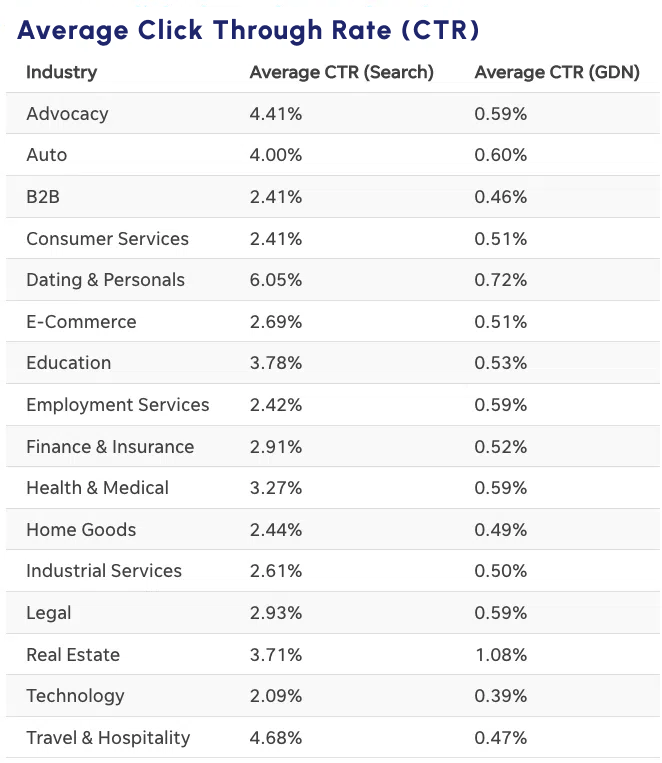
Task: Click the Real Estate GDN value 1.08%
Action: pyautogui.click(x=500, y=655)
